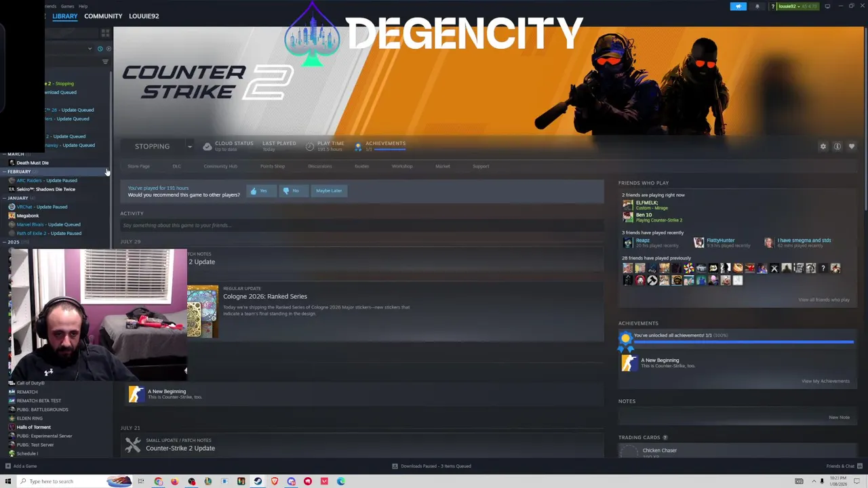The image size is (868, 488).
Task: Click ELFMELK friend avatar
Action: click(x=628, y=205)
